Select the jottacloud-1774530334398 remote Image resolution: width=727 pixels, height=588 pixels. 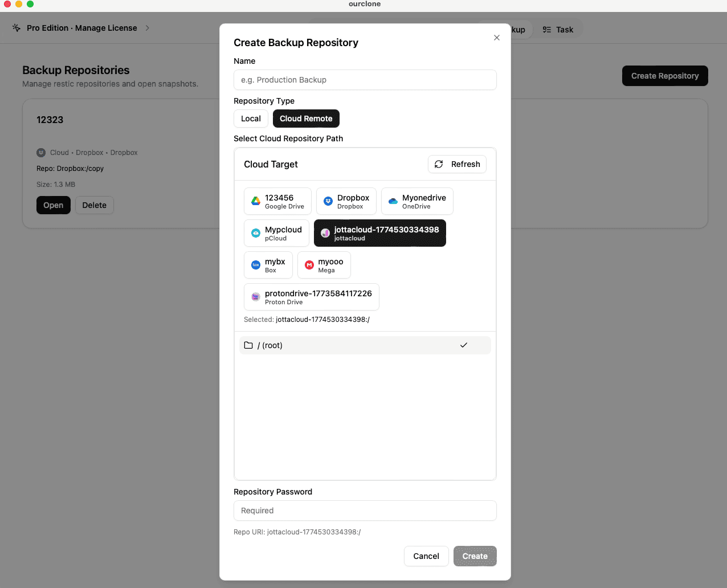(379, 233)
